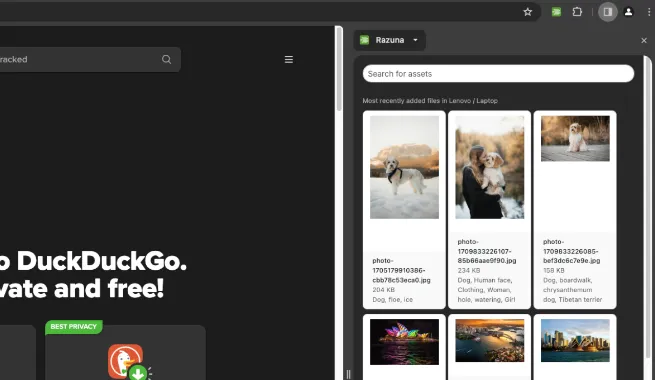Image resolution: width=655 pixels, height=380 pixels.
Task: Bookmark this page with the star icon
Action: 528,12
